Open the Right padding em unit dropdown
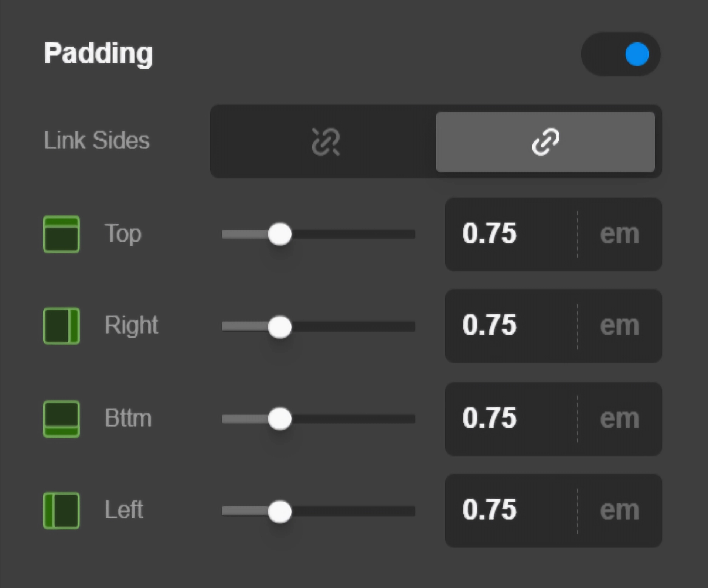This screenshot has width=708, height=588. point(619,326)
